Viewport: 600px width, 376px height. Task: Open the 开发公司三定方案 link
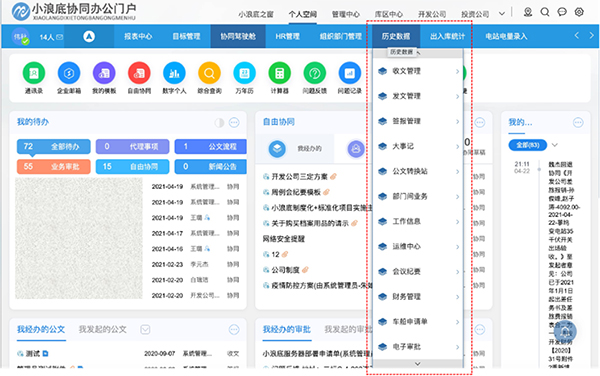click(x=299, y=177)
